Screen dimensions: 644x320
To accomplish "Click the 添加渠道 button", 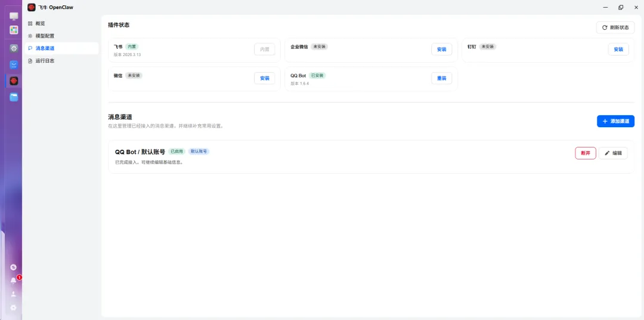I will (615, 121).
